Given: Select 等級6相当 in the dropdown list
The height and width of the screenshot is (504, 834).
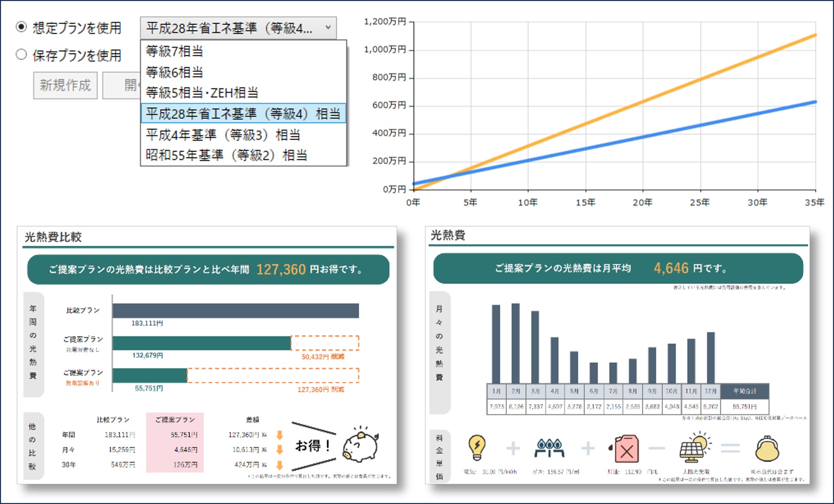Looking at the screenshot, I should coord(174,72).
